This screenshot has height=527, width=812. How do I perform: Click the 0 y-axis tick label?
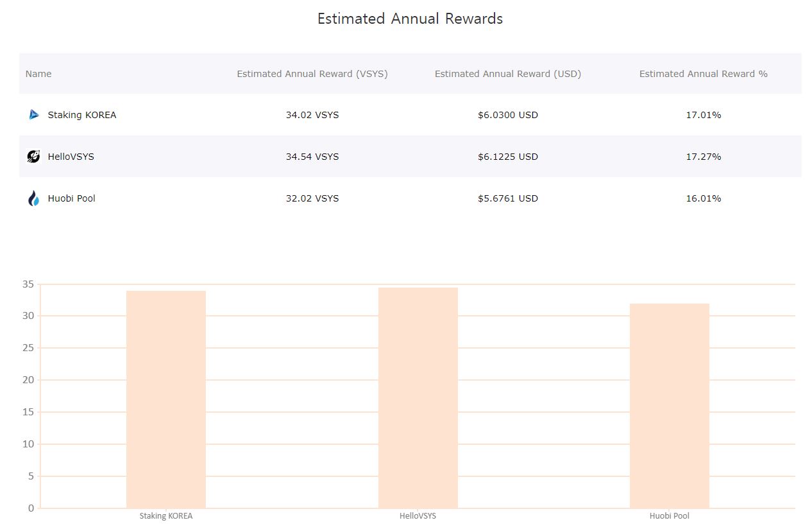point(31,508)
